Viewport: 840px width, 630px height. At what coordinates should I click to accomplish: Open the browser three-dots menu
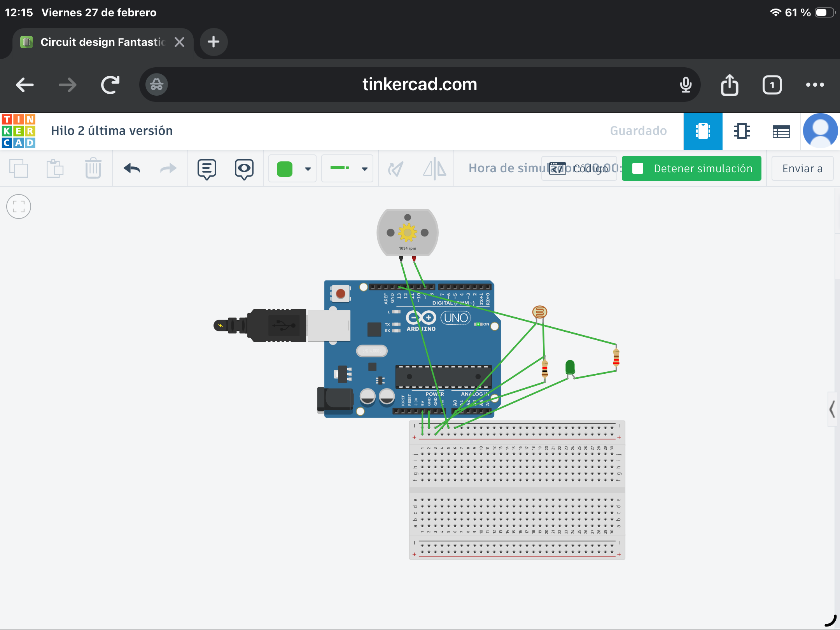[x=815, y=85]
